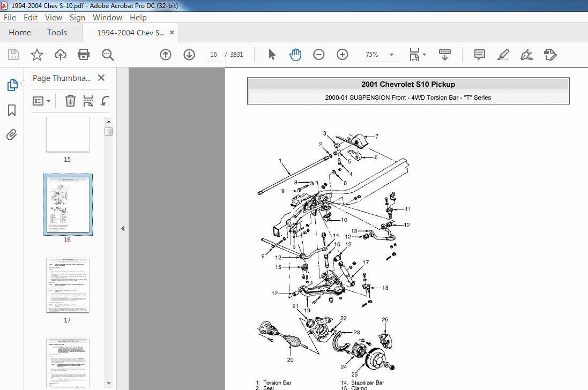588x390 pixels.
Task: Select the arrow selection tool
Action: (272, 55)
